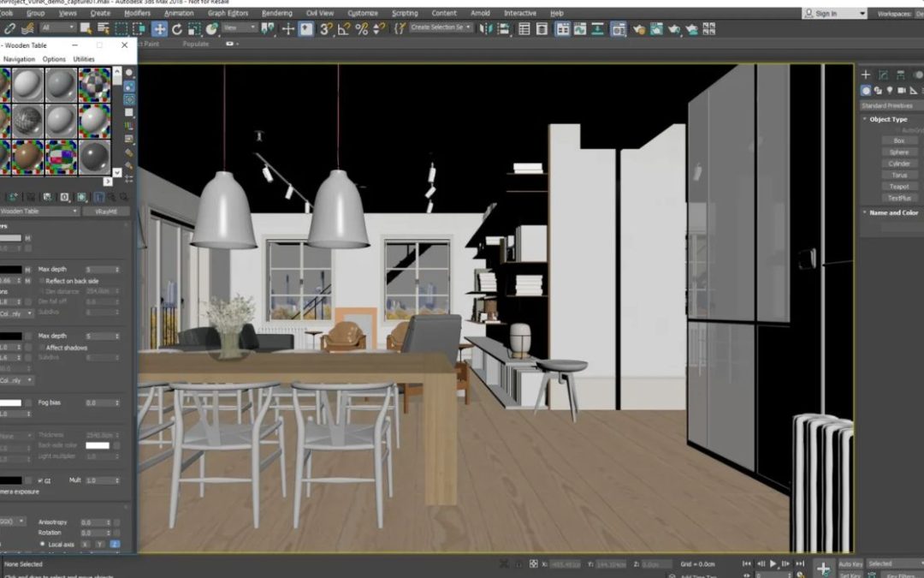This screenshot has height=578, width=924.
Task: Click Play Animation button
Action: pos(773,563)
